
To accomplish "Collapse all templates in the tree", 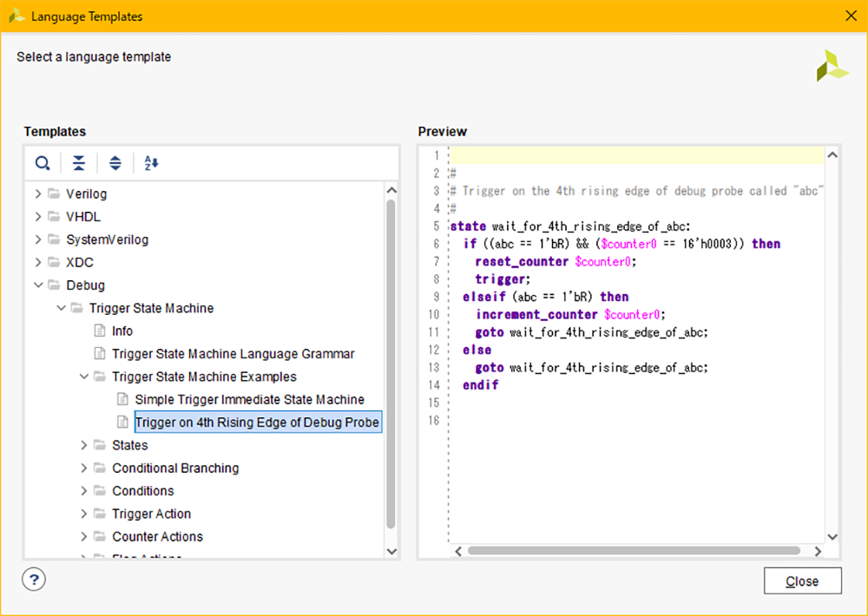I will 79,163.
